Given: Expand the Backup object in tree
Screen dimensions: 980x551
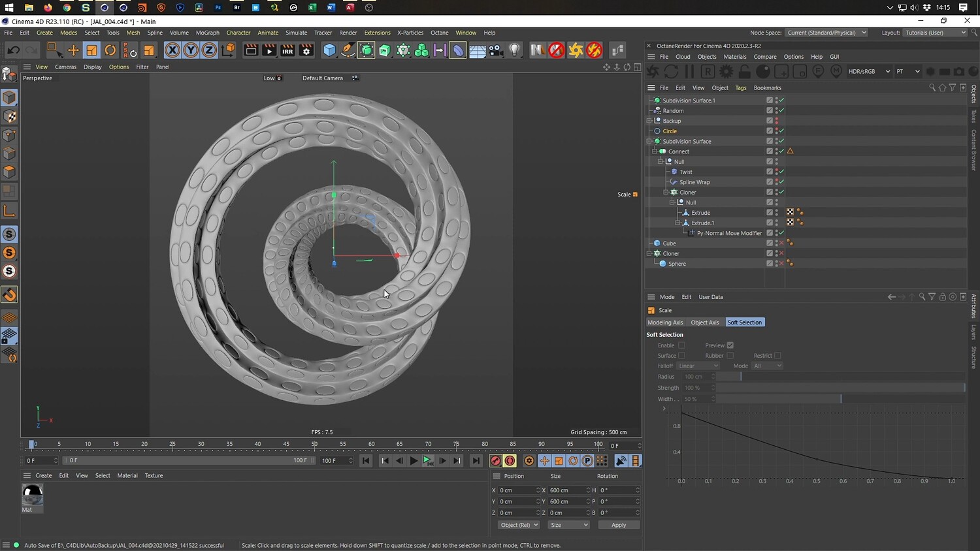Looking at the screenshot, I should pyautogui.click(x=649, y=121).
